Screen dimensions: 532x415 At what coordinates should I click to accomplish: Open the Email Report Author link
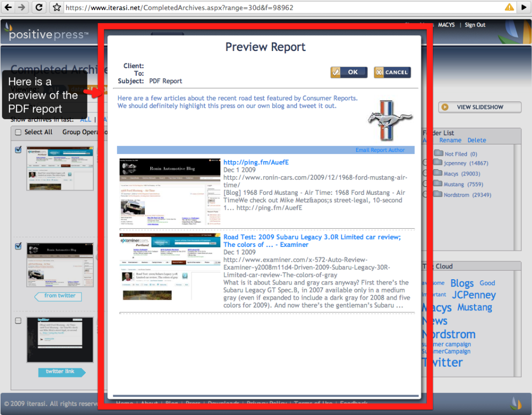tap(380, 150)
